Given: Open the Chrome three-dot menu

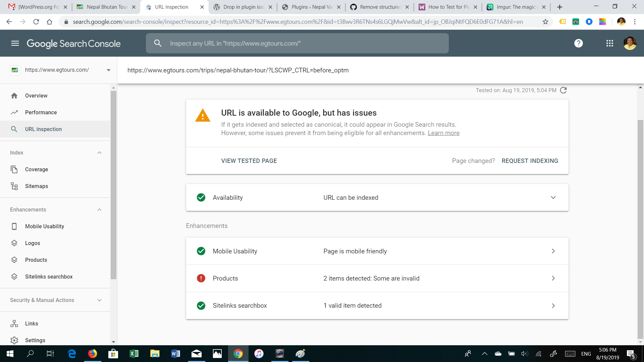Looking at the screenshot, I should coord(635,22).
